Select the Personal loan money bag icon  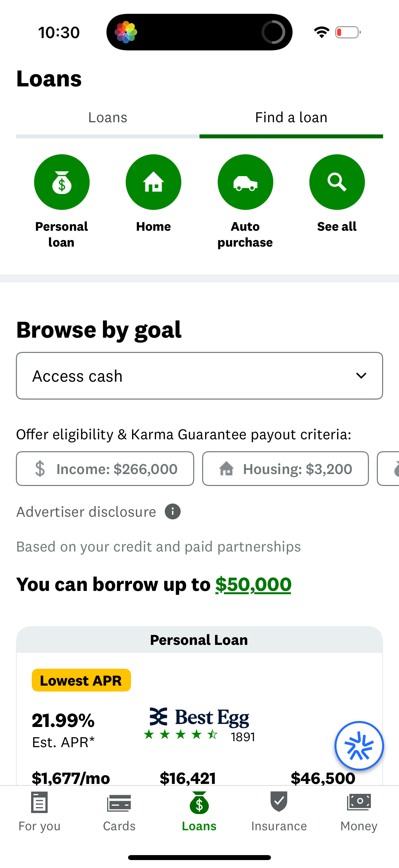[x=62, y=182]
